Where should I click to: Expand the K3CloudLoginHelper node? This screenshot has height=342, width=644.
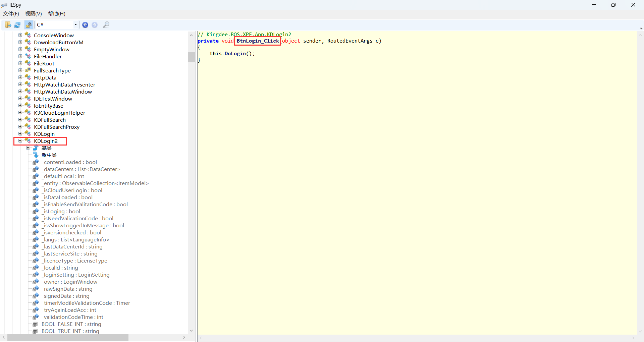[20, 112]
